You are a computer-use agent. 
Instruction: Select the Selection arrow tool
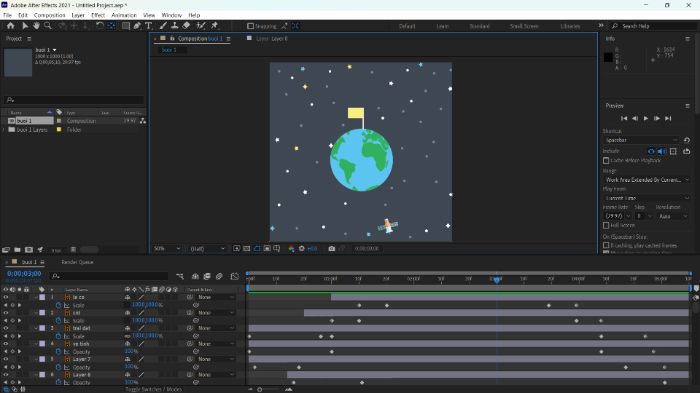(25, 26)
